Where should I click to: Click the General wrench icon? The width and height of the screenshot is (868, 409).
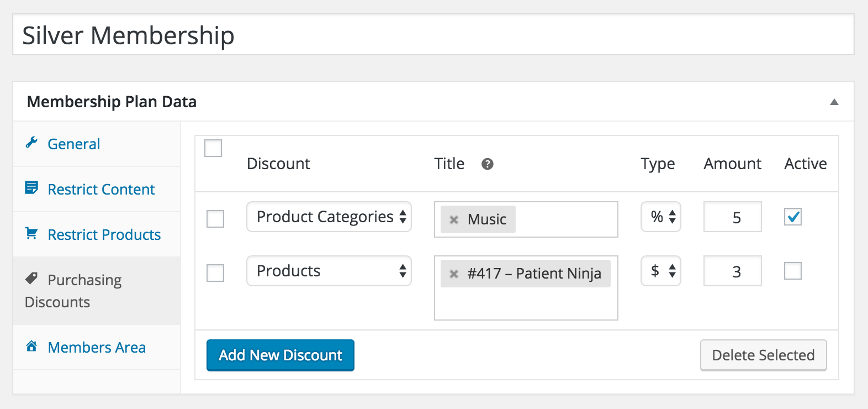pos(31,143)
